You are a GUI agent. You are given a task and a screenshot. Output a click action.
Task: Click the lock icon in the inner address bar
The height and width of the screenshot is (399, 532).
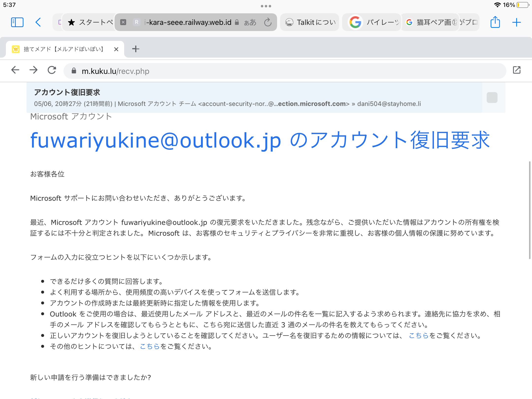(x=74, y=71)
